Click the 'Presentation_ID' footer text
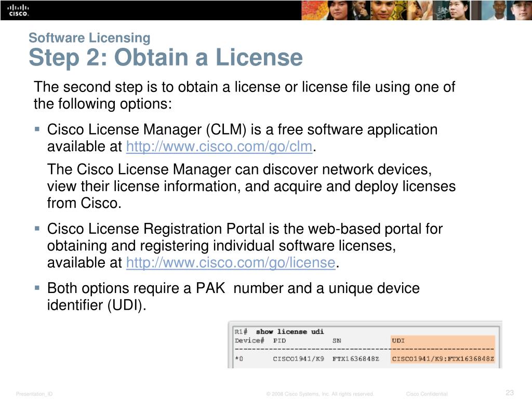532x399 pixels. 34,394
